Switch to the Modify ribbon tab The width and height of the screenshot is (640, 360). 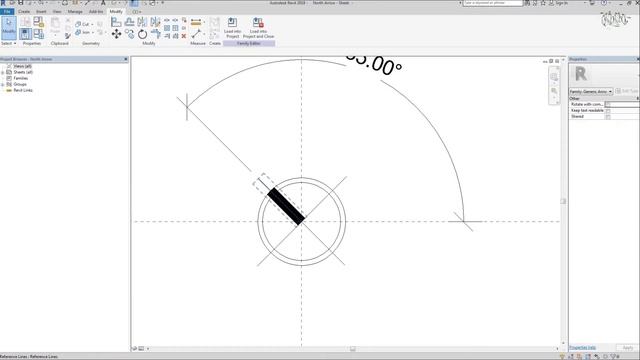click(x=116, y=11)
